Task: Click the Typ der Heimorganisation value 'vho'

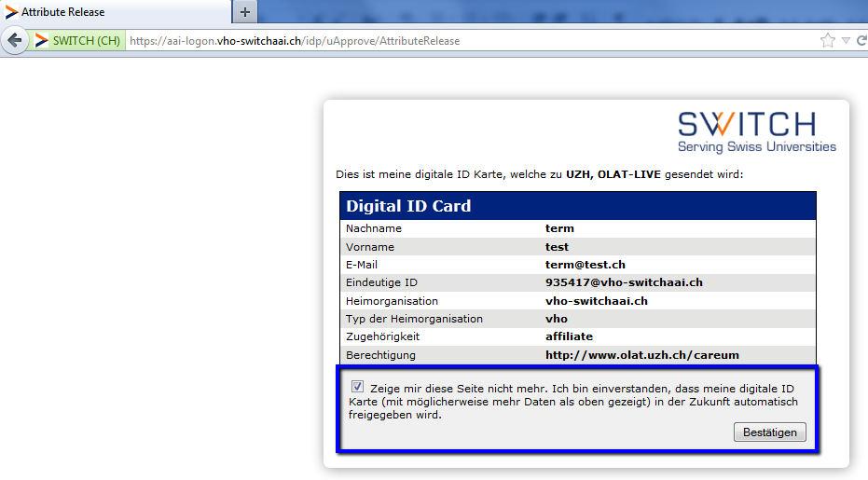Action: click(x=557, y=319)
